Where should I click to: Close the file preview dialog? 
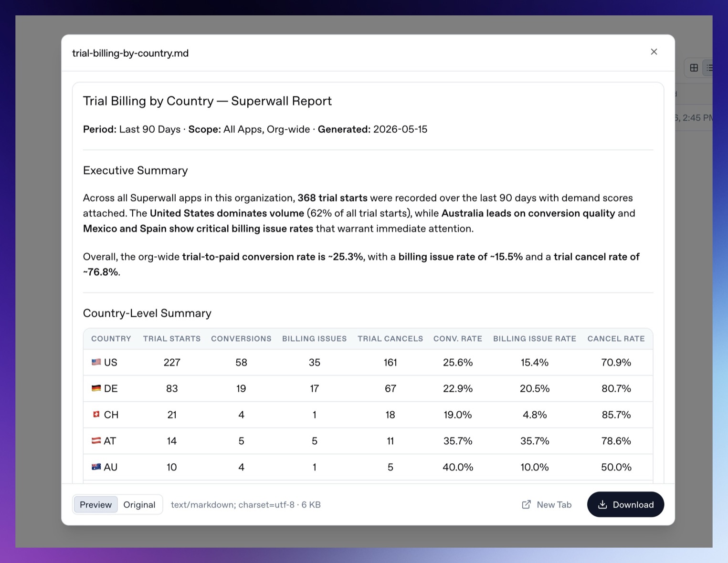click(654, 52)
